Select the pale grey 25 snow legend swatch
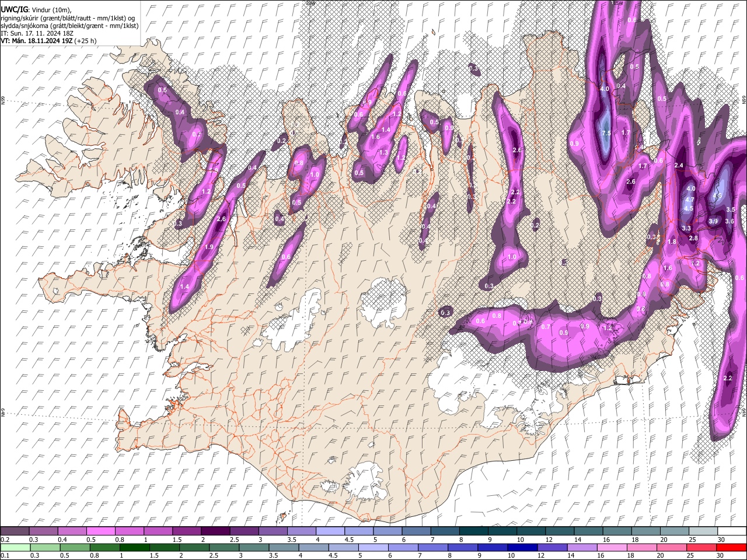Screen dimensions: 747x560 pos(703,531)
